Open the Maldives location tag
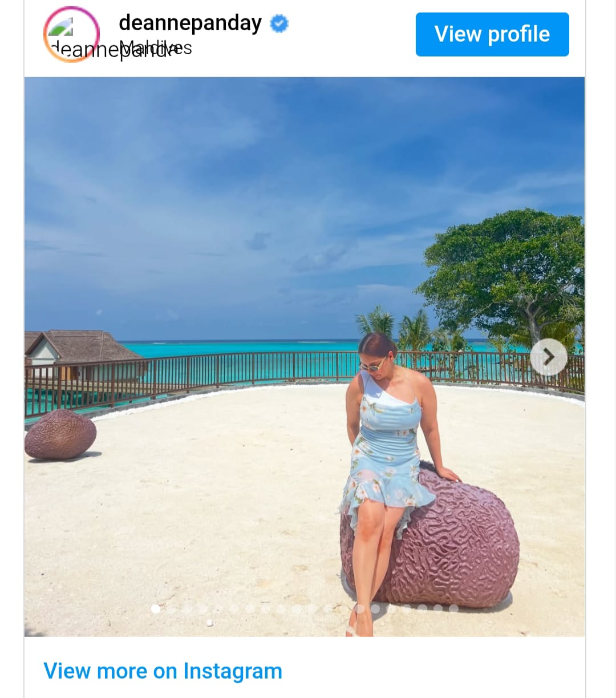 tap(157, 48)
